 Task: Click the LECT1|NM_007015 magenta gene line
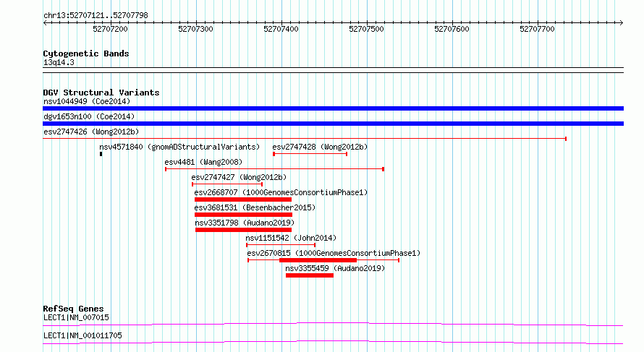coord(333,324)
